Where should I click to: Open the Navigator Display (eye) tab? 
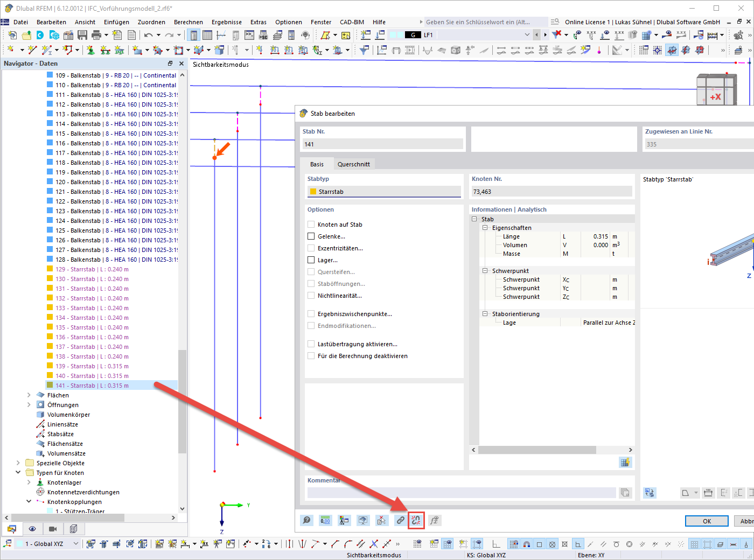click(32, 529)
